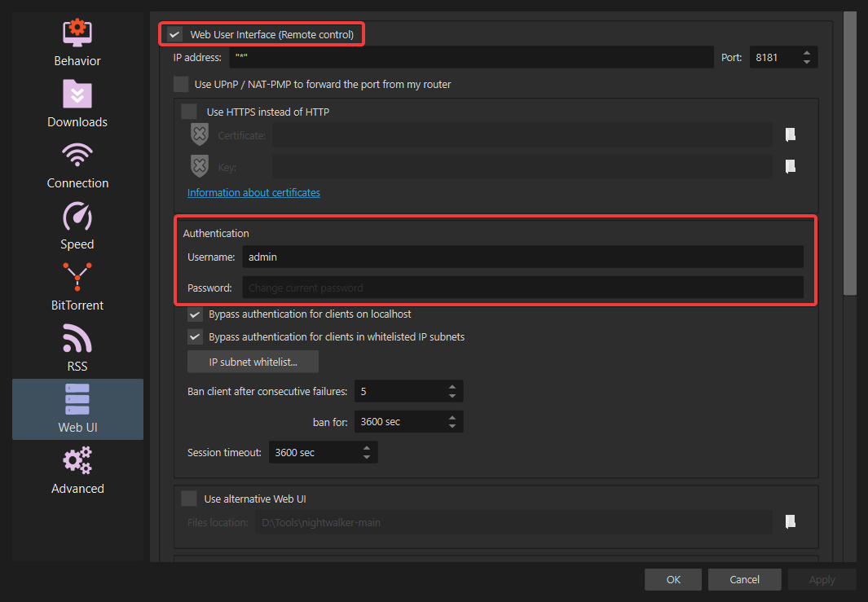Open Information about certificates link
This screenshot has height=602, width=868.
click(x=253, y=192)
